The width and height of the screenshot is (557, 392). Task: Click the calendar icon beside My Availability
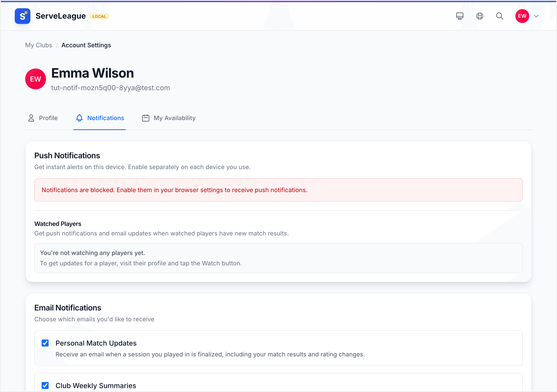146,118
